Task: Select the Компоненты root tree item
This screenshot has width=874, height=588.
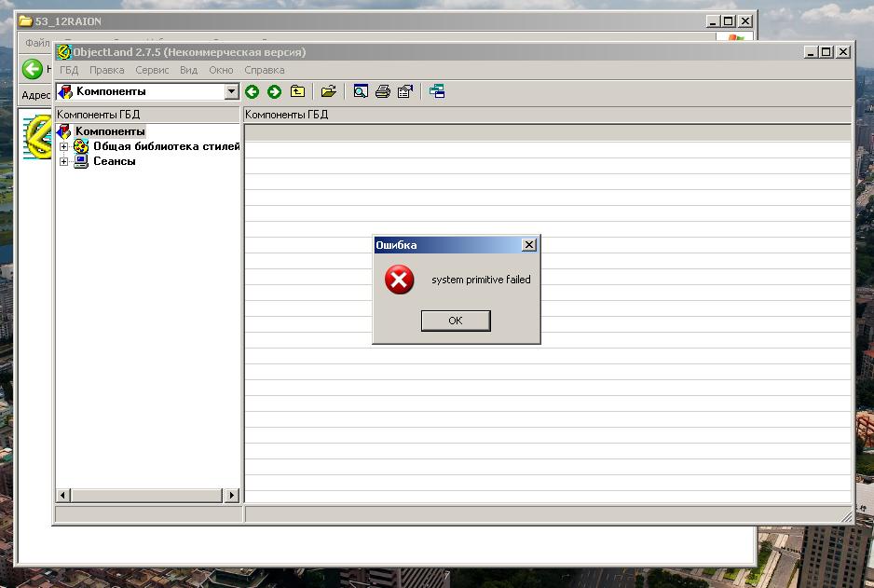Action: coord(109,131)
